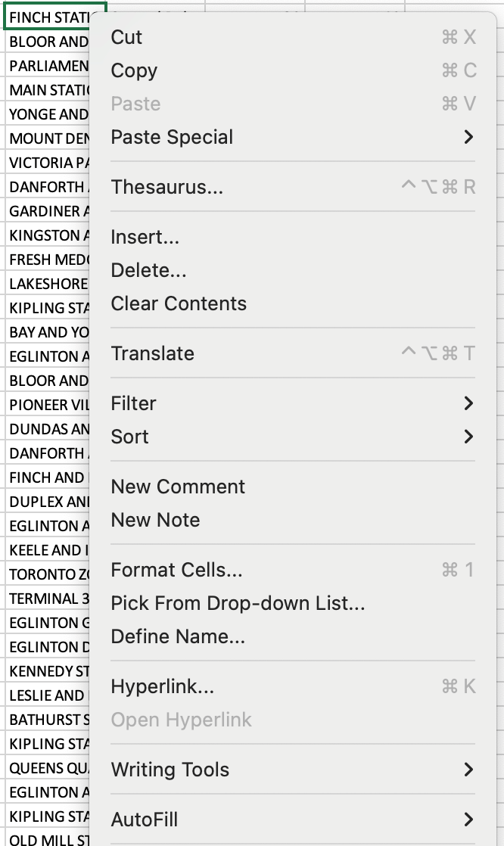Select the TORONTO ZOO cell
This screenshot has width=504, height=846.
click(45, 574)
